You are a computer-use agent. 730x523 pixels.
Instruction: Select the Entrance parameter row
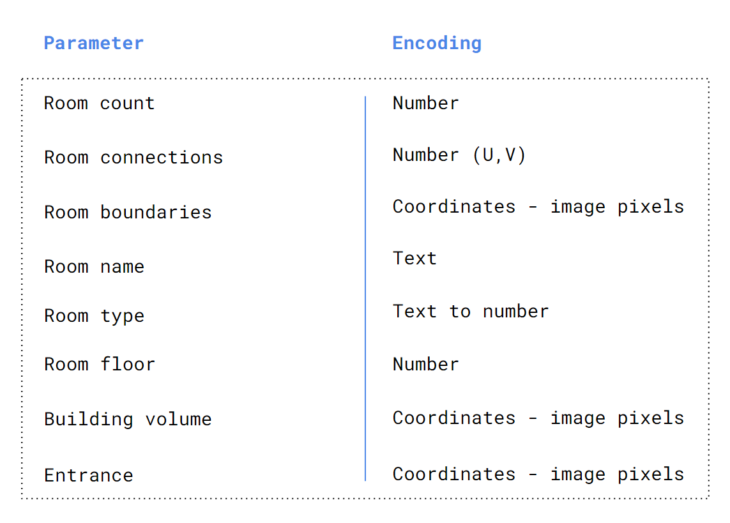click(88, 475)
